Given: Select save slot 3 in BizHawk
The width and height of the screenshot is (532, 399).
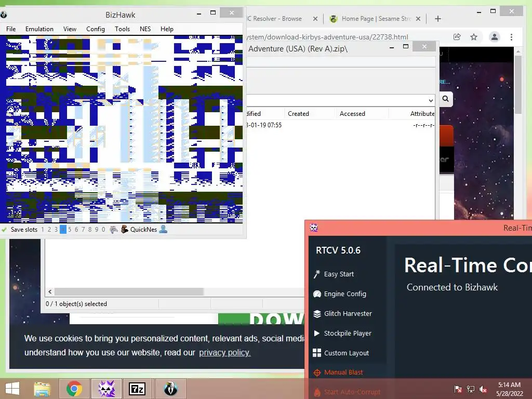Looking at the screenshot, I should pyautogui.click(x=56, y=229).
